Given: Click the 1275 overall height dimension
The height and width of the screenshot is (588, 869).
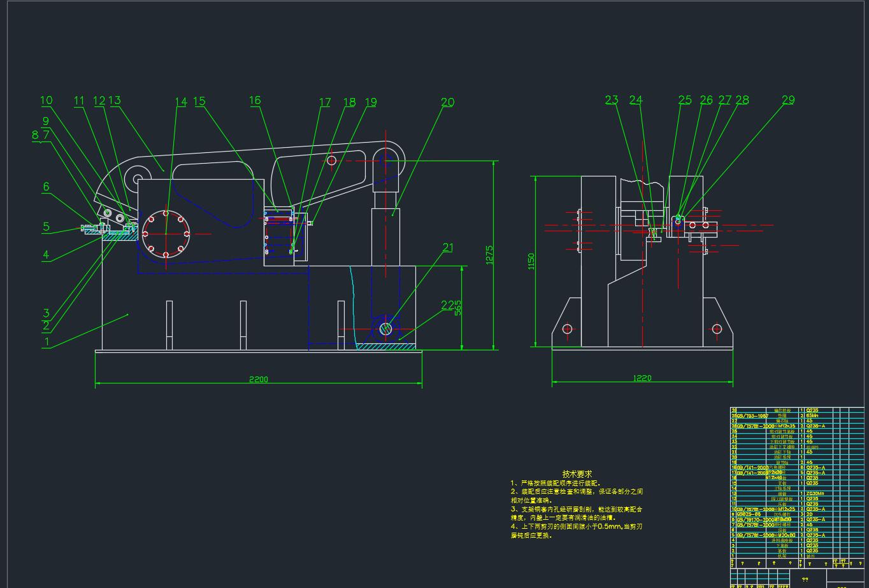Looking at the screenshot, I should (490, 255).
